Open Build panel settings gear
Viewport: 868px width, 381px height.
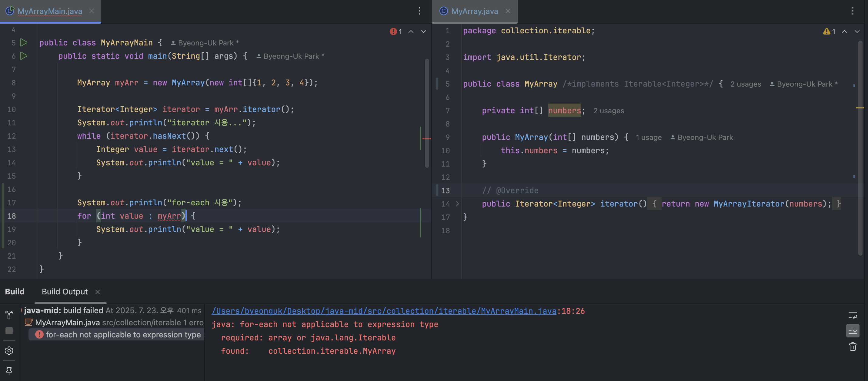(9, 351)
